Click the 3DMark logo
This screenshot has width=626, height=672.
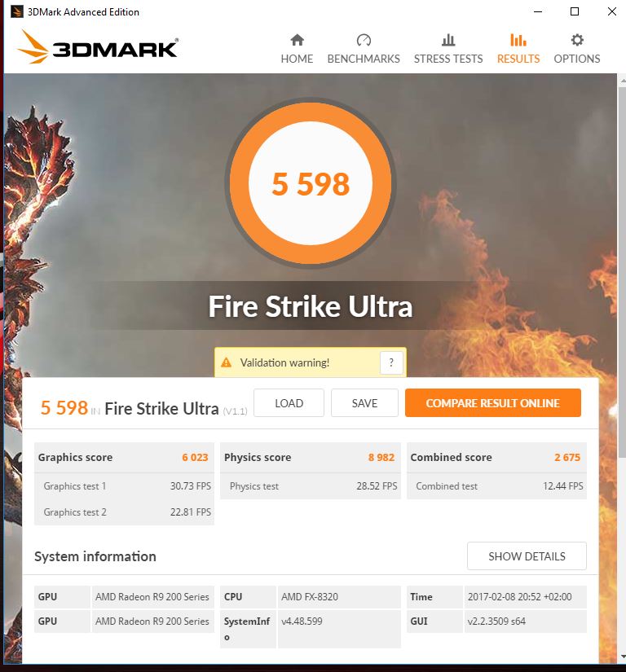98,47
